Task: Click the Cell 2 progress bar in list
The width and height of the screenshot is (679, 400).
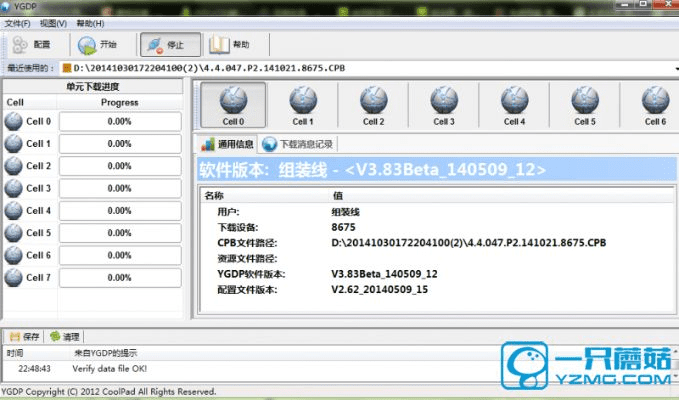Action: coord(119,166)
